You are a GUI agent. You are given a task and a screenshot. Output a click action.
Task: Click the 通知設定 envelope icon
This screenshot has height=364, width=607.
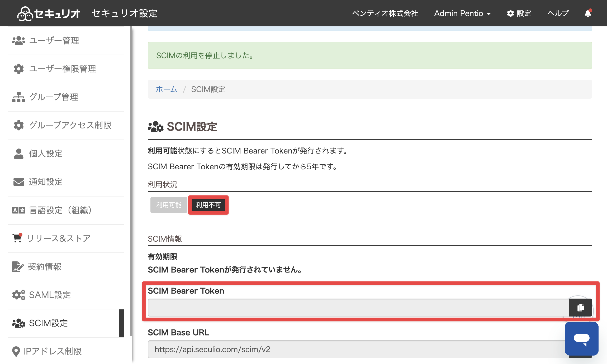pos(18,182)
